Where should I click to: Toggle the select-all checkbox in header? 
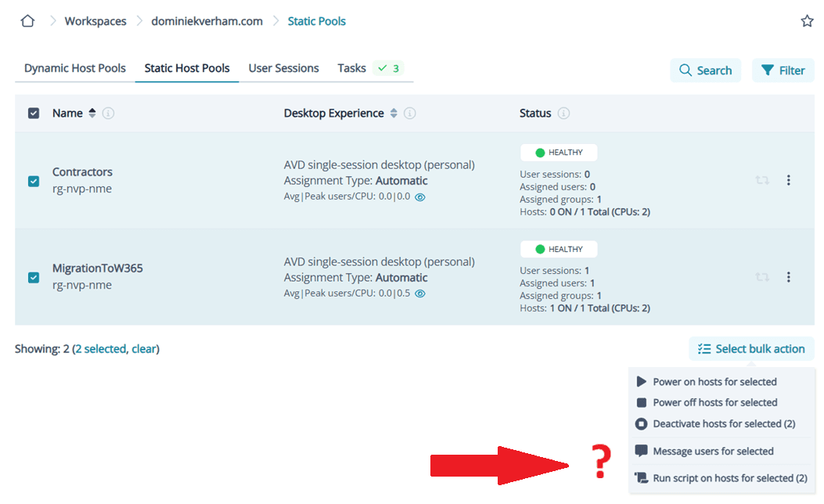click(x=34, y=113)
